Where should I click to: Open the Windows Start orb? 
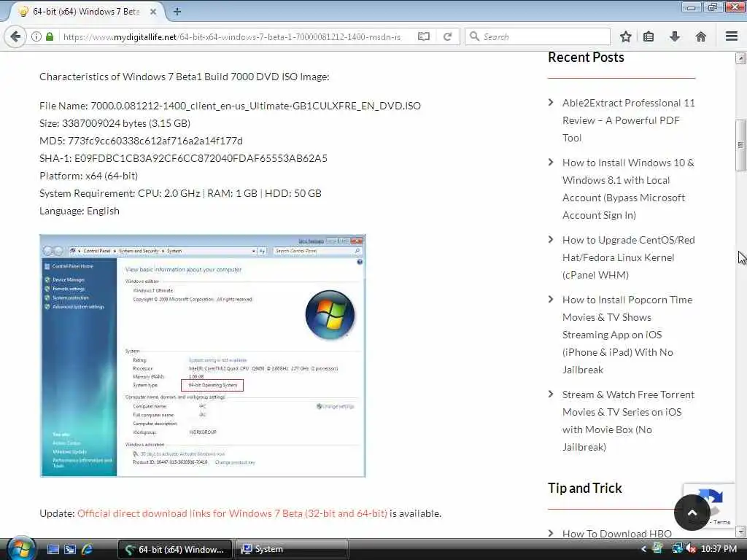pos(21,548)
